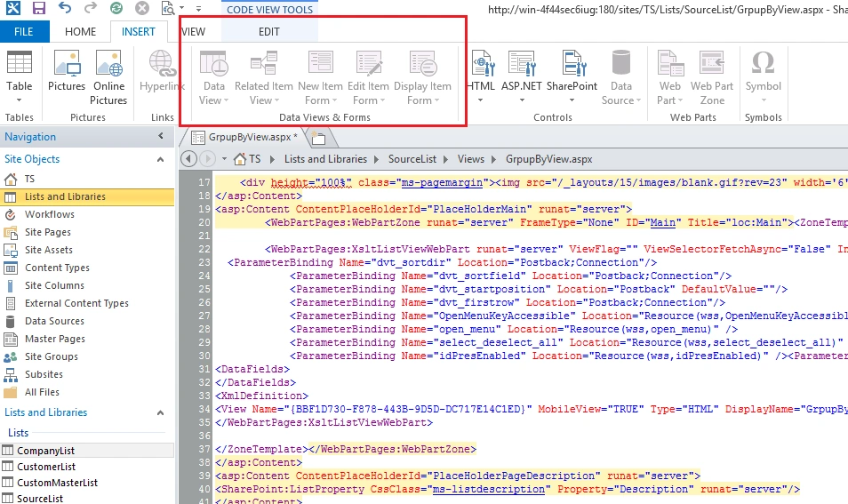
Task: Open Workflows in Site Objects
Action: click(x=49, y=214)
